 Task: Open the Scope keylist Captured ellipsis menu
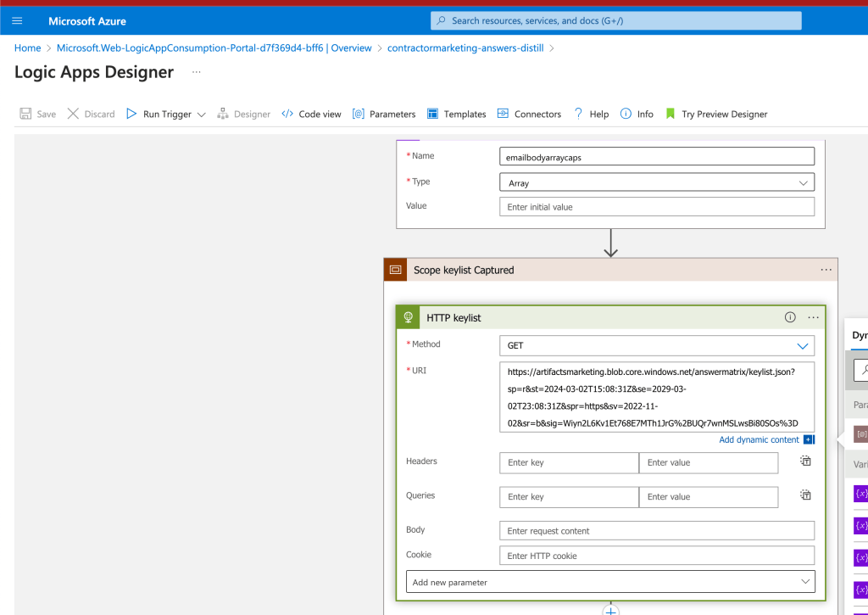(x=826, y=270)
